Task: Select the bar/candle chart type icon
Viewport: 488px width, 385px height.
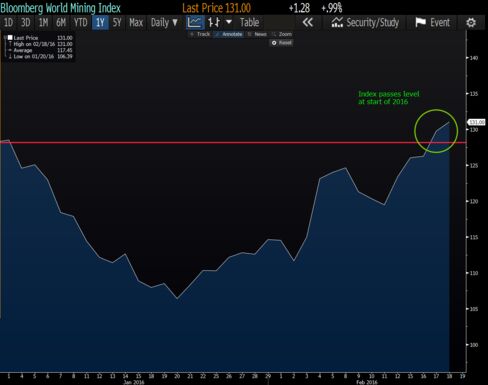Action: [214, 23]
